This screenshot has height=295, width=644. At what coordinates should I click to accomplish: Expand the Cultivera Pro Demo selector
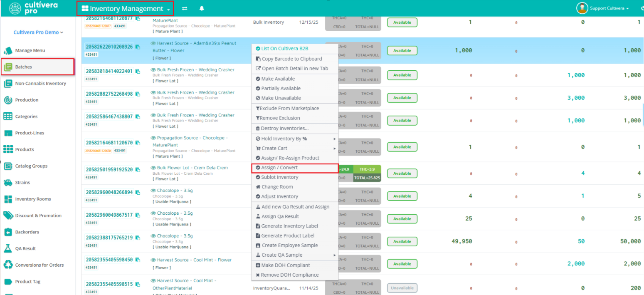pos(38,32)
